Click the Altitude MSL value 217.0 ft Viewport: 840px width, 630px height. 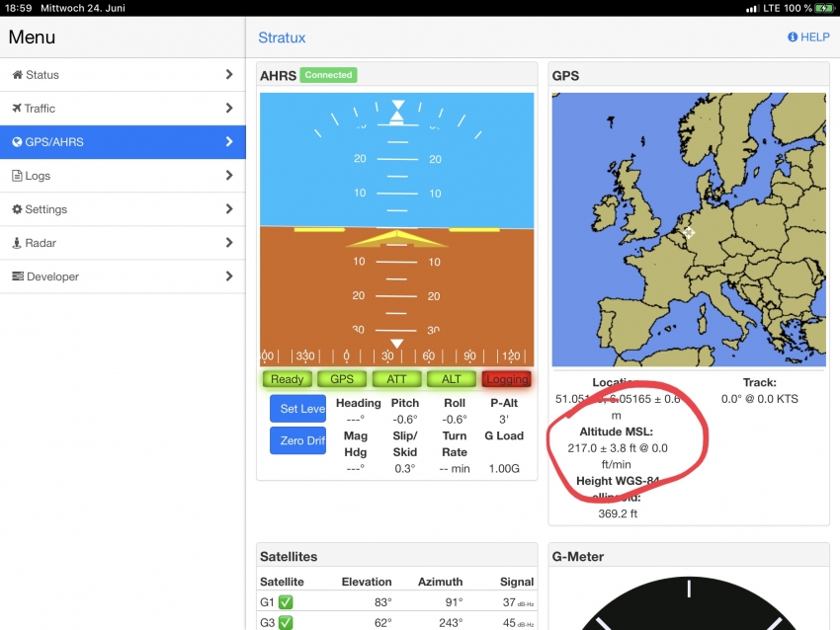click(x=617, y=456)
